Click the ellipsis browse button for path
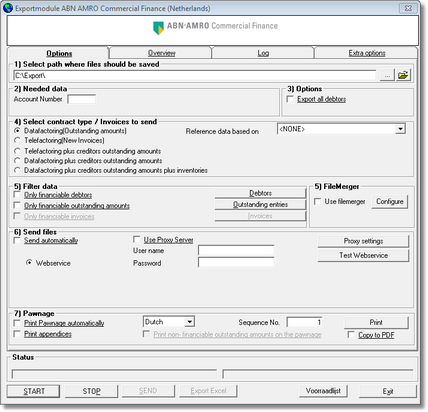This screenshot has height=412, width=428. [387, 75]
